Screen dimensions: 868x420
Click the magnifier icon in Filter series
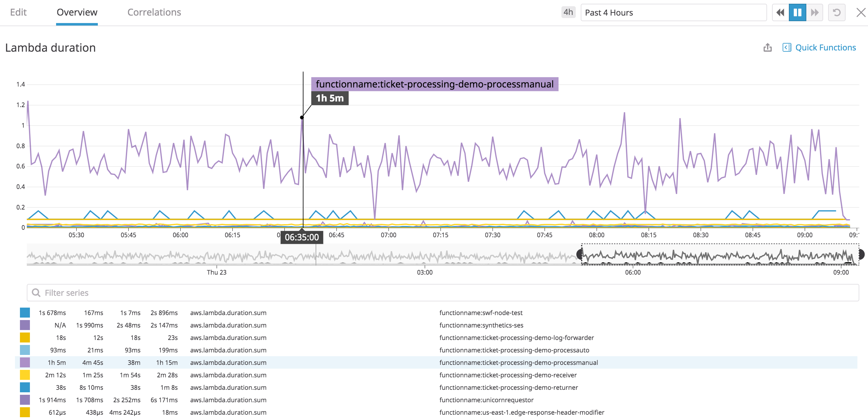(36, 292)
